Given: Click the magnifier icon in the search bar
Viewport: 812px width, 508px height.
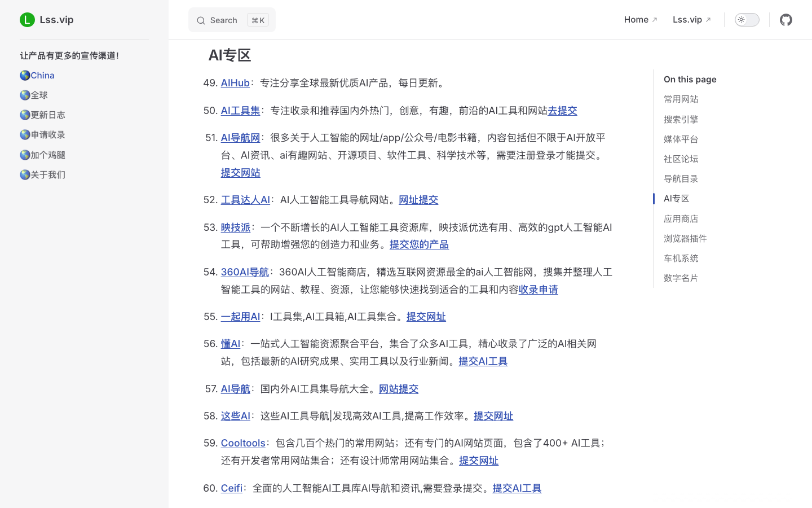Looking at the screenshot, I should coord(201,20).
